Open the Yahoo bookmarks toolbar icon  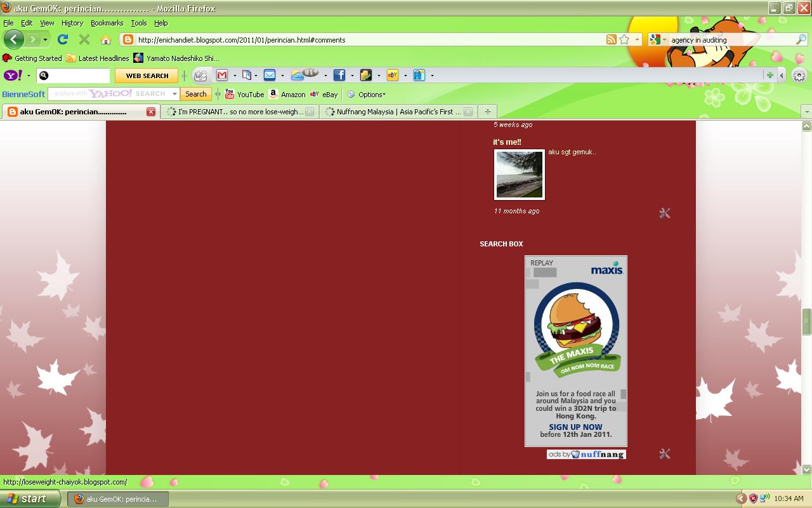pyautogui.click(x=247, y=76)
